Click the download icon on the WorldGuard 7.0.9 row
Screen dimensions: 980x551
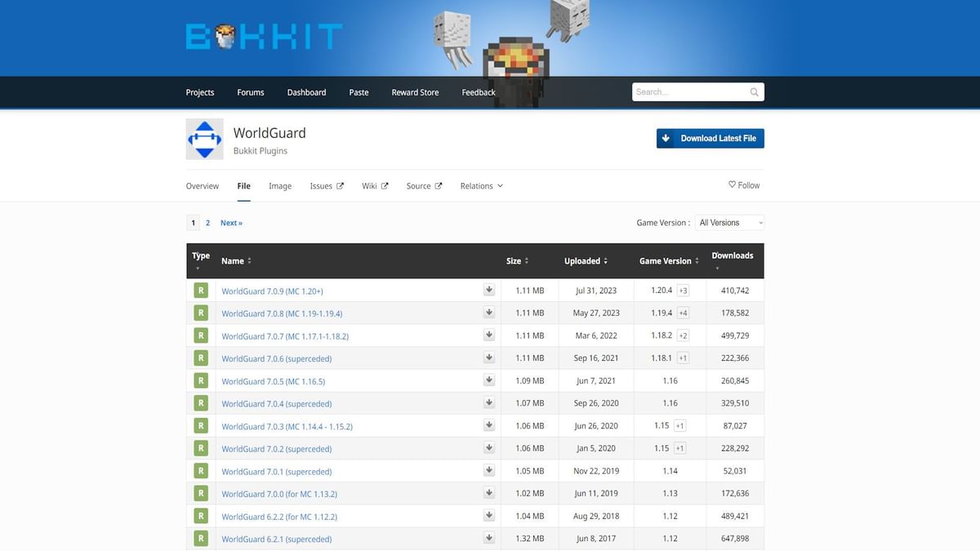(x=488, y=289)
